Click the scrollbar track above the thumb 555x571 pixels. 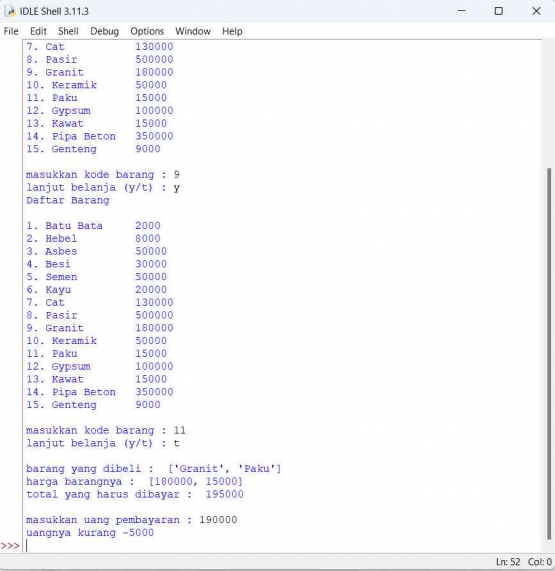pyautogui.click(x=548, y=104)
